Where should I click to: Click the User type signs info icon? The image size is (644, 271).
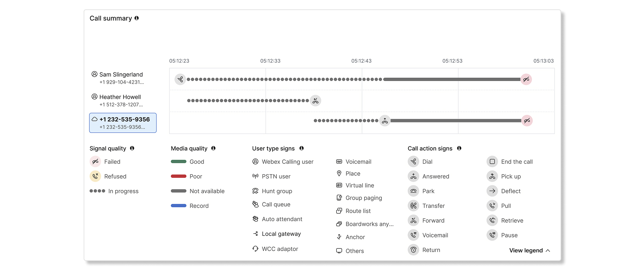(x=301, y=148)
